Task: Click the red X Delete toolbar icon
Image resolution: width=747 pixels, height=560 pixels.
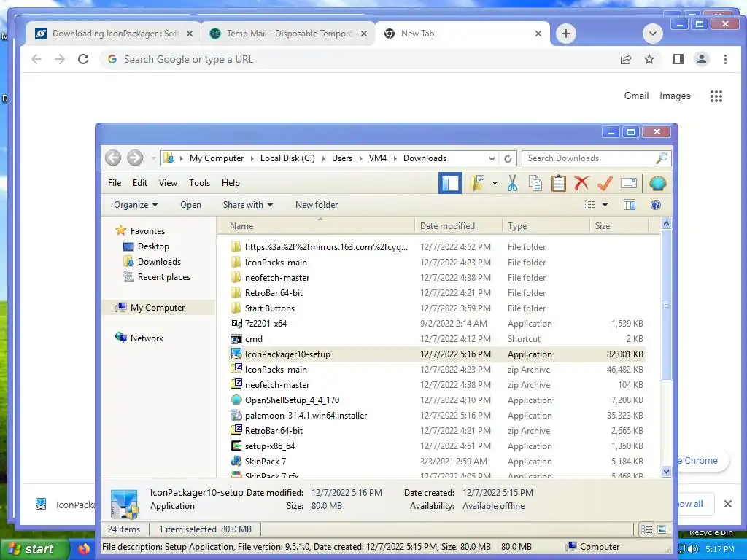Action: 581,183
